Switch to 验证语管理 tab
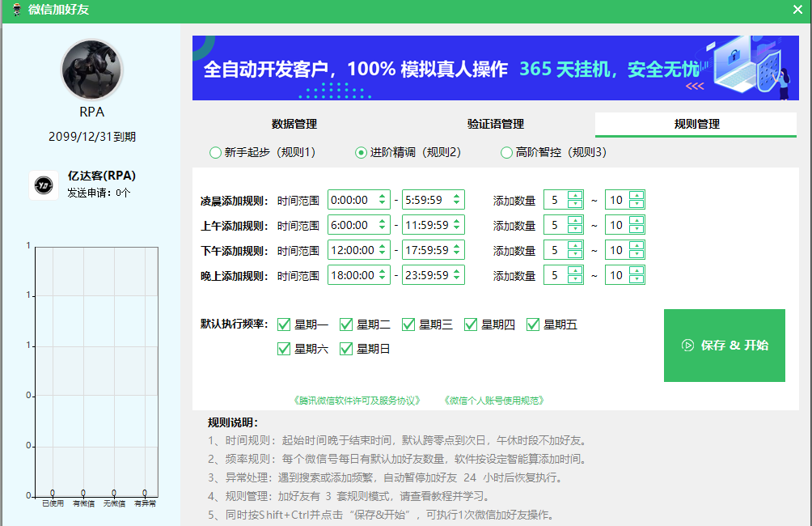This screenshot has width=812, height=526. (496, 124)
